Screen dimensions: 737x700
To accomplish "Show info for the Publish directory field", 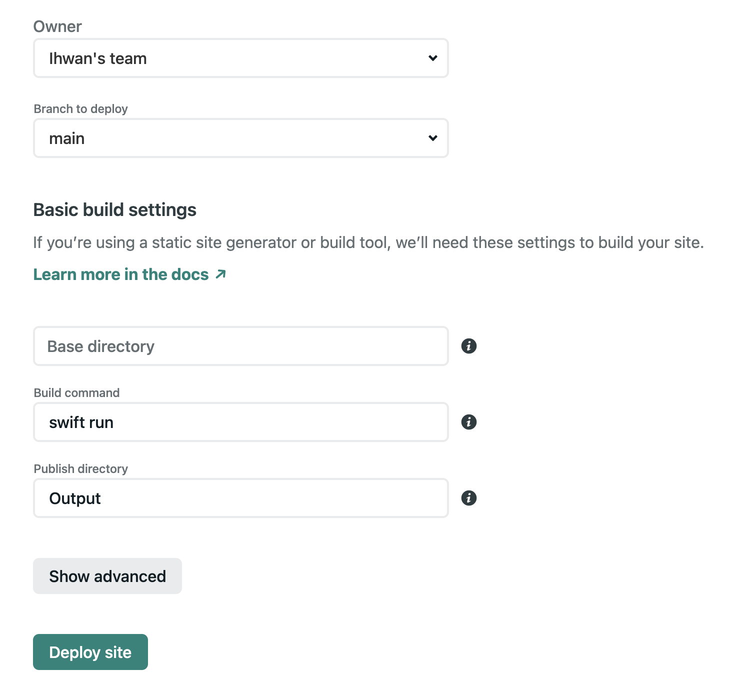I will click(468, 498).
